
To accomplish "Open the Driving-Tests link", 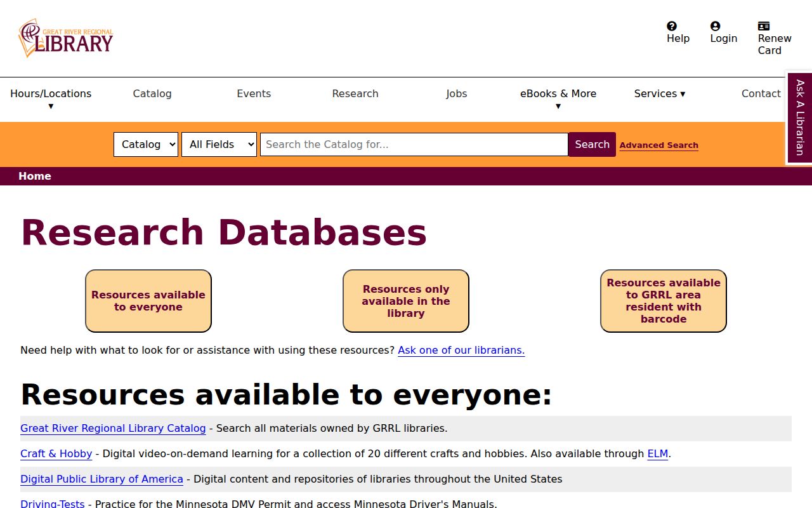I will pos(53,504).
